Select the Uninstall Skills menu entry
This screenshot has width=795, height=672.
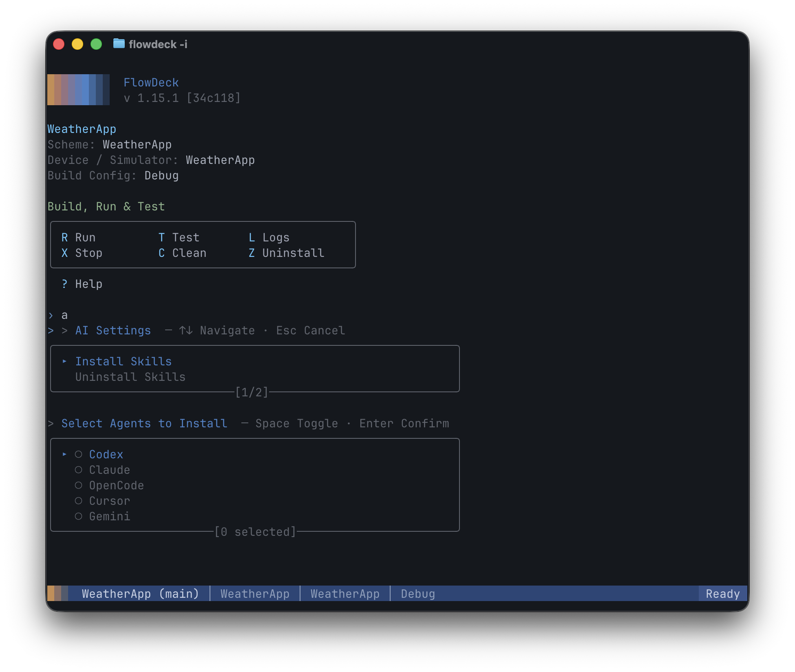pos(130,377)
